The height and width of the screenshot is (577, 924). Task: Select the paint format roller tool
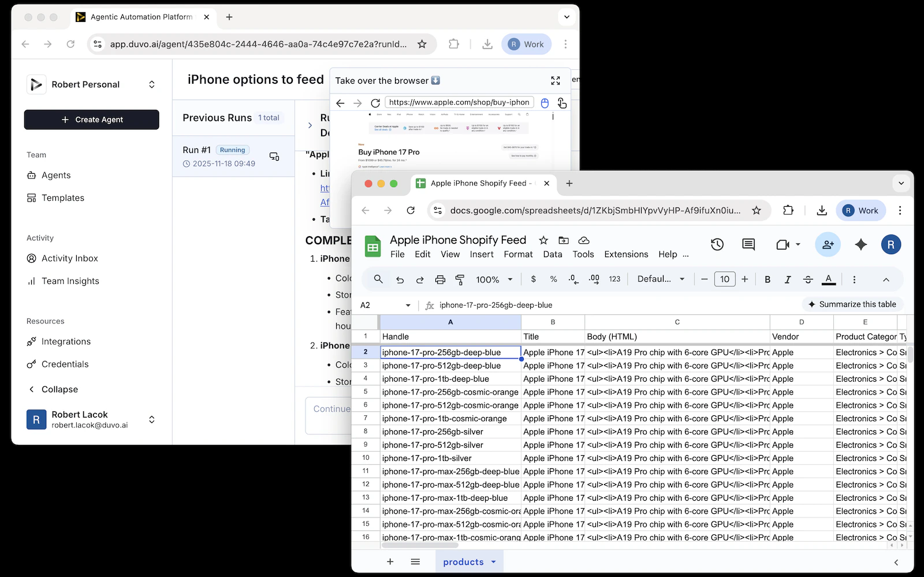pyautogui.click(x=460, y=280)
